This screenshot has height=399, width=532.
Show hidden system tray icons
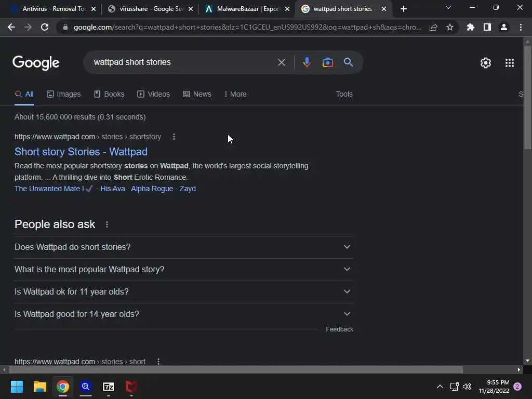tap(440, 387)
